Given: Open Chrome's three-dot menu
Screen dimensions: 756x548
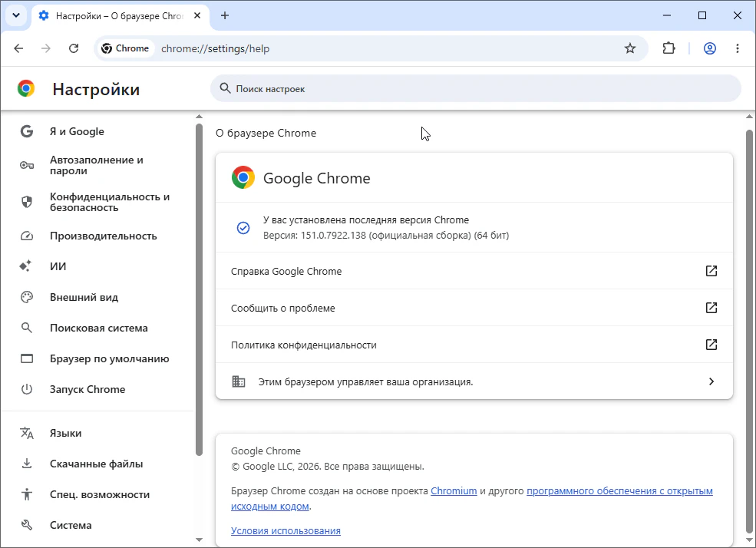Looking at the screenshot, I should point(738,48).
